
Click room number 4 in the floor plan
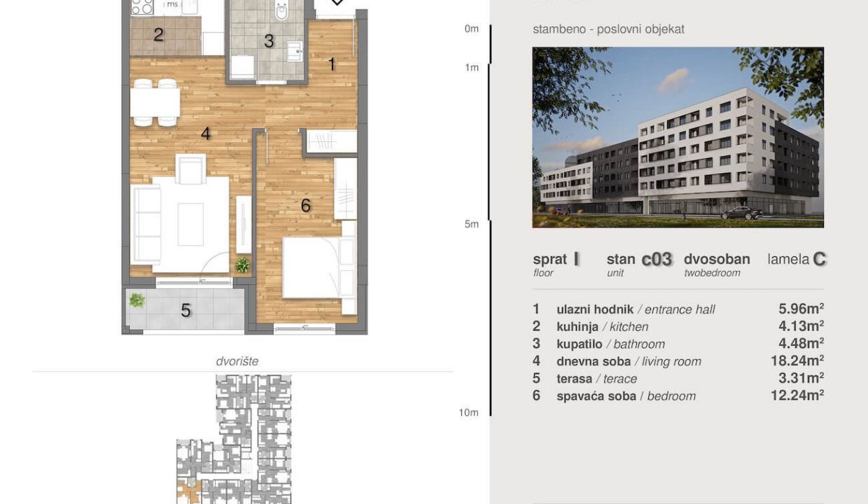(205, 134)
